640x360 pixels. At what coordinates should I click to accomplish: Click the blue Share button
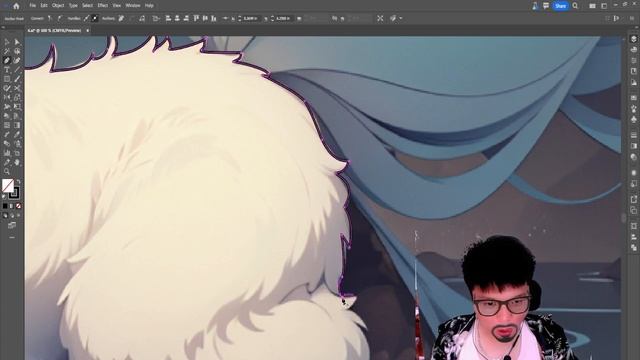[x=560, y=6]
